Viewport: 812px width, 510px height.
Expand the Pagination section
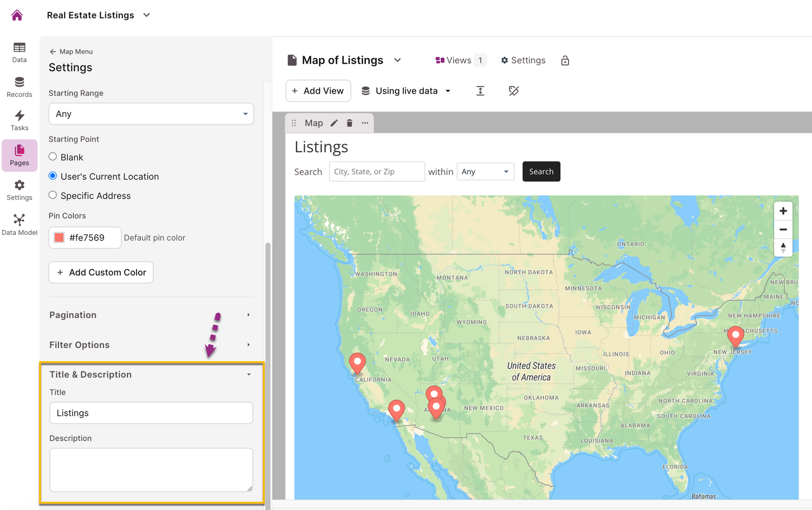(x=150, y=315)
